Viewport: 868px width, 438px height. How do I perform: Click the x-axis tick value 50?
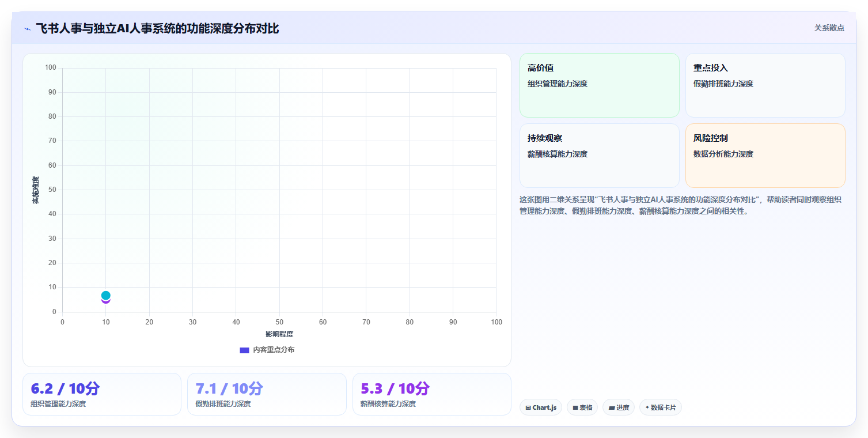click(x=279, y=322)
